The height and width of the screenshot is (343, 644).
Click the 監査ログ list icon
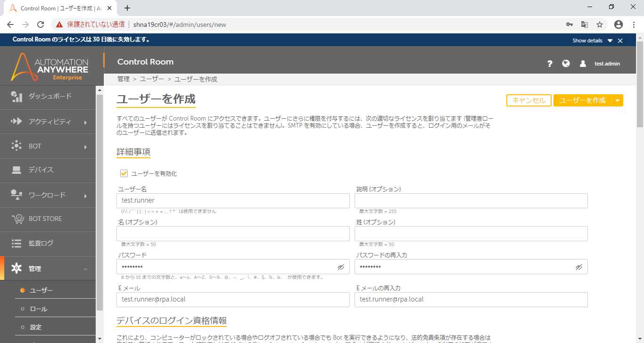pyautogui.click(x=17, y=244)
